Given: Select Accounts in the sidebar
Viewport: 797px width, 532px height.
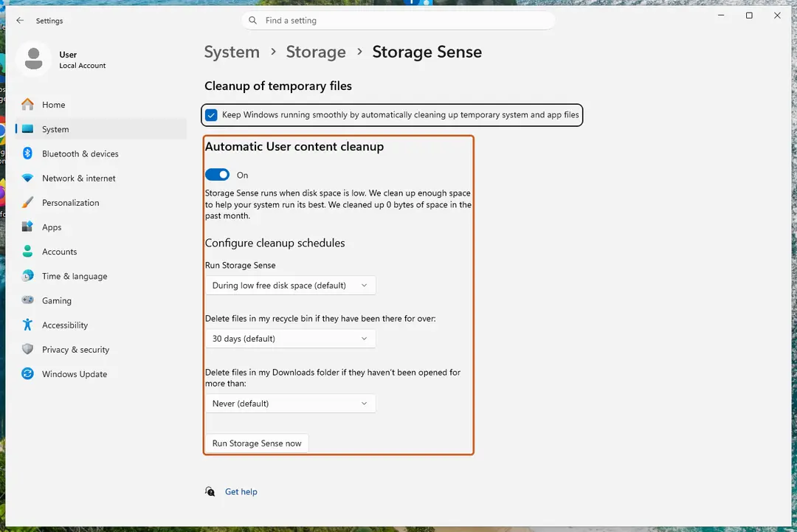Looking at the screenshot, I should [101, 252].
